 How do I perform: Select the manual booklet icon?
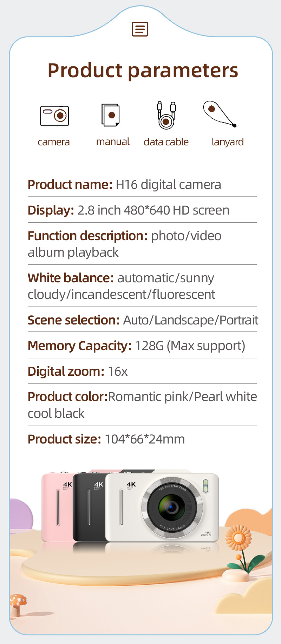point(111,115)
